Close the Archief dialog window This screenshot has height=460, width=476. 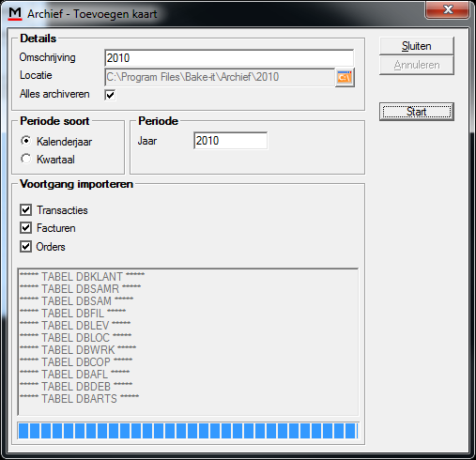click(448, 10)
